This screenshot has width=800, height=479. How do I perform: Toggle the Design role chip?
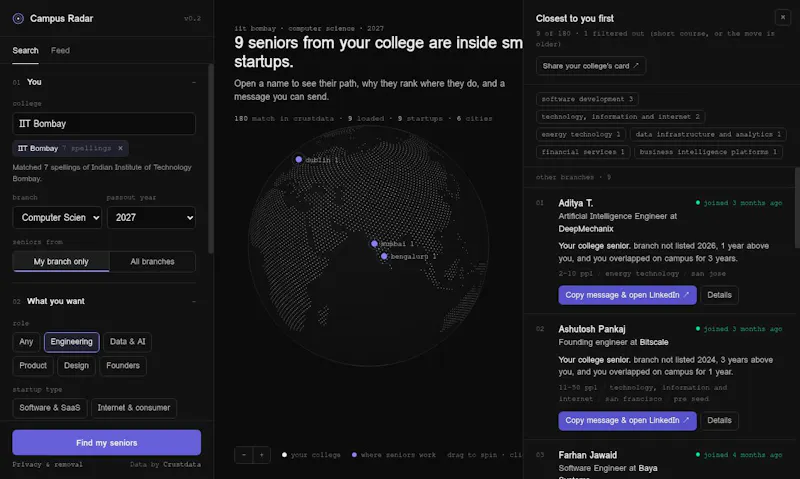point(77,366)
